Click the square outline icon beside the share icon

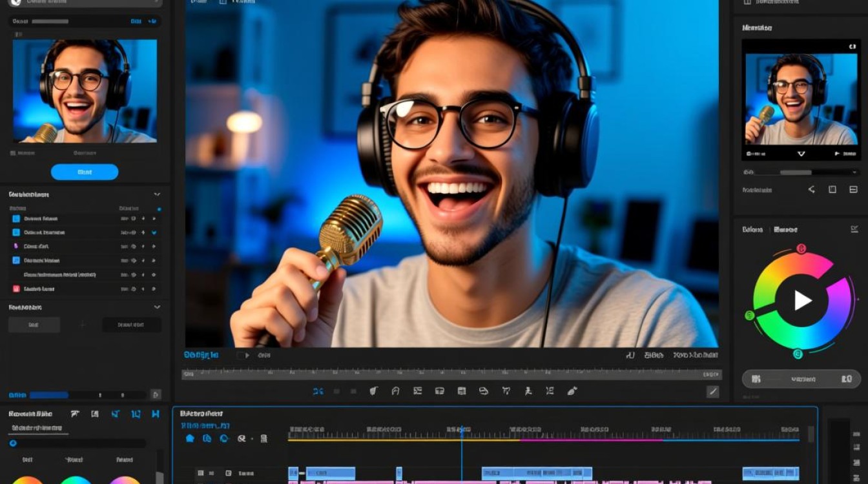coord(832,190)
